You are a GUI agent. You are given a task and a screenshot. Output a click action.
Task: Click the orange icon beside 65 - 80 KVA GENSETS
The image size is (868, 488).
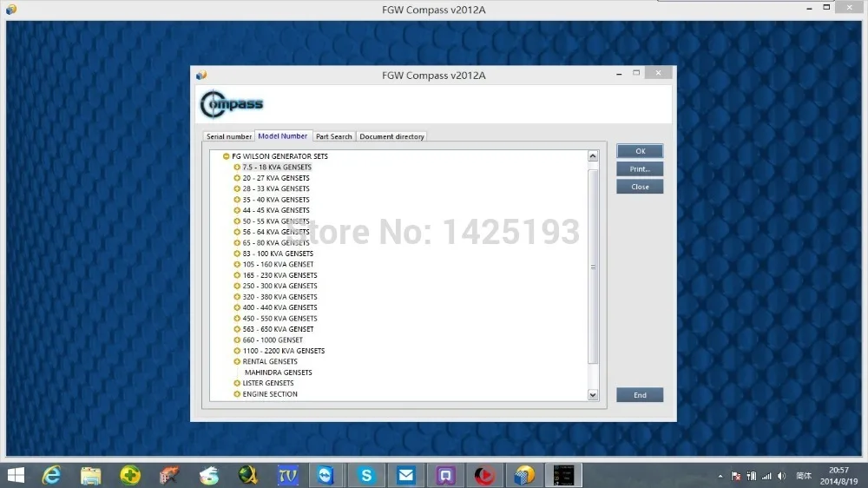(x=237, y=242)
